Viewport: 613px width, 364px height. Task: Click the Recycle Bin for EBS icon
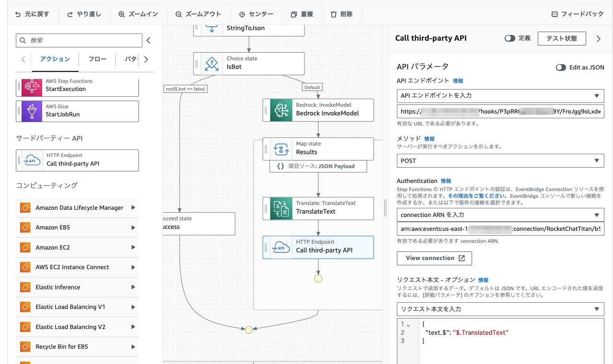[25, 347]
